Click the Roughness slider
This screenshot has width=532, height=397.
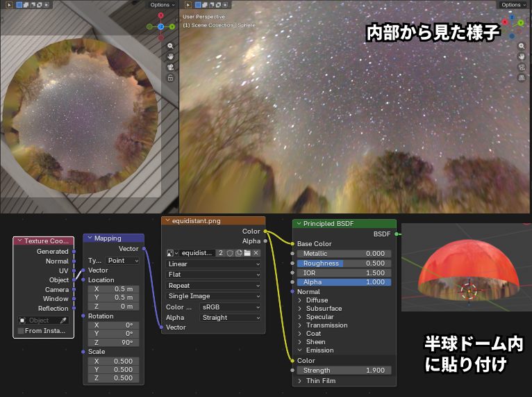(344, 264)
